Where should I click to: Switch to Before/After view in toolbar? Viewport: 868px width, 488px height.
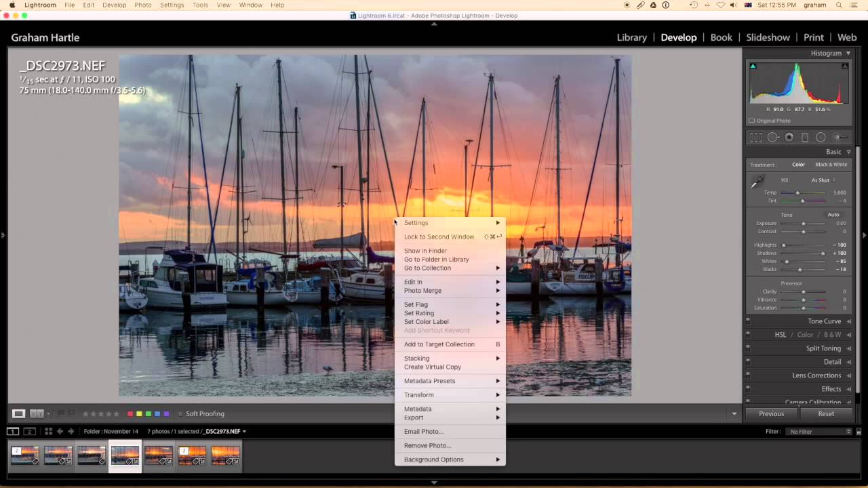pos(37,413)
